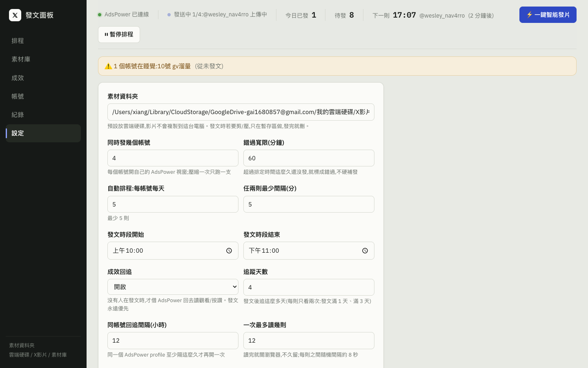Open the clock picker for 發文時段開始

click(229, 251)
